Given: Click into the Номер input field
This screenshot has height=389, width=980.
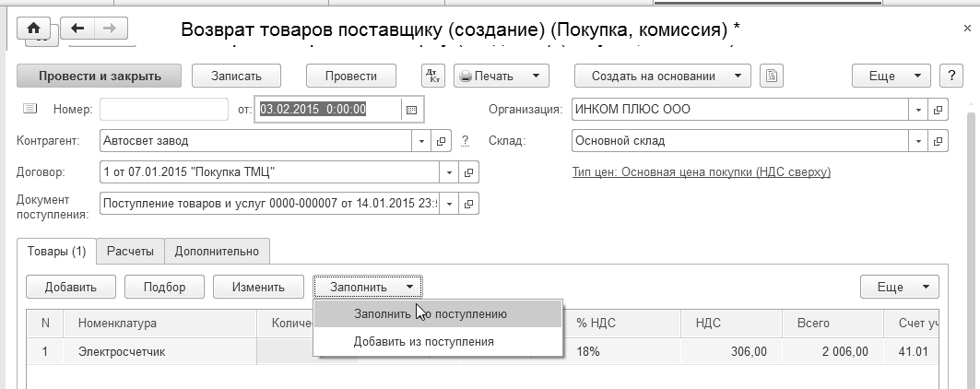Looking at the screenshot, I should point(163,110).
